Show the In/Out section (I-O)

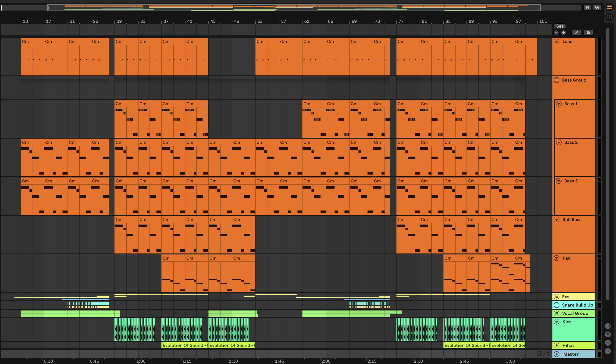[x=608, y=326]
